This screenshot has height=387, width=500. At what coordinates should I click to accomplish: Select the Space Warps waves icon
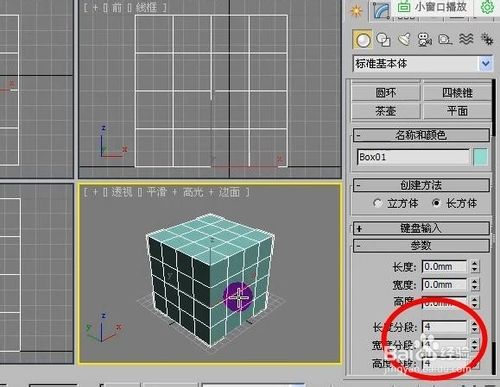(466, 39)
